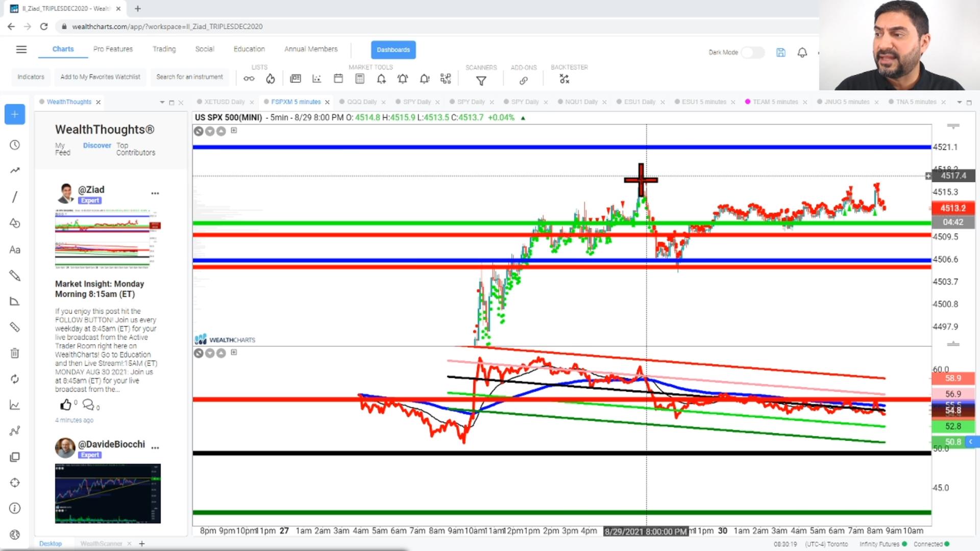Open the chart tabs overflow dropdown arrow

pos(959,103)
